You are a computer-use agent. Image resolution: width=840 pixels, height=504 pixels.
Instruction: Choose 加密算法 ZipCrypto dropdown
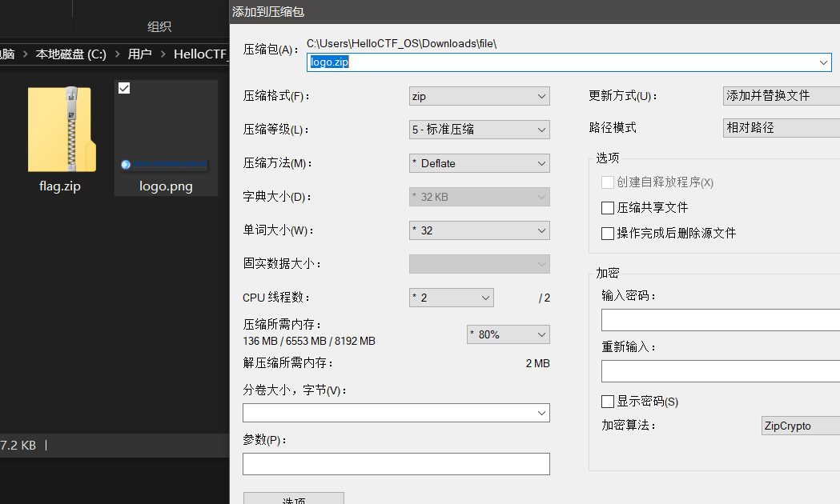[x=799, y=426]
